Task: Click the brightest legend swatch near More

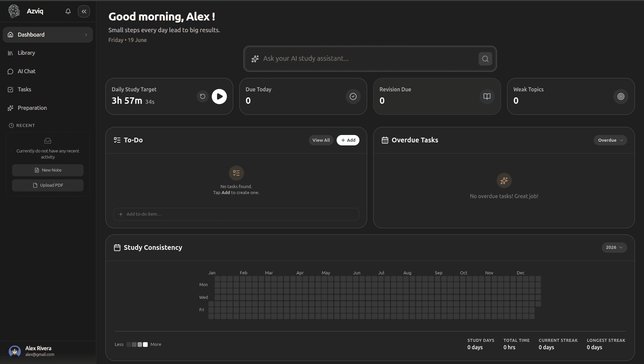Action: tap(145, 345)
